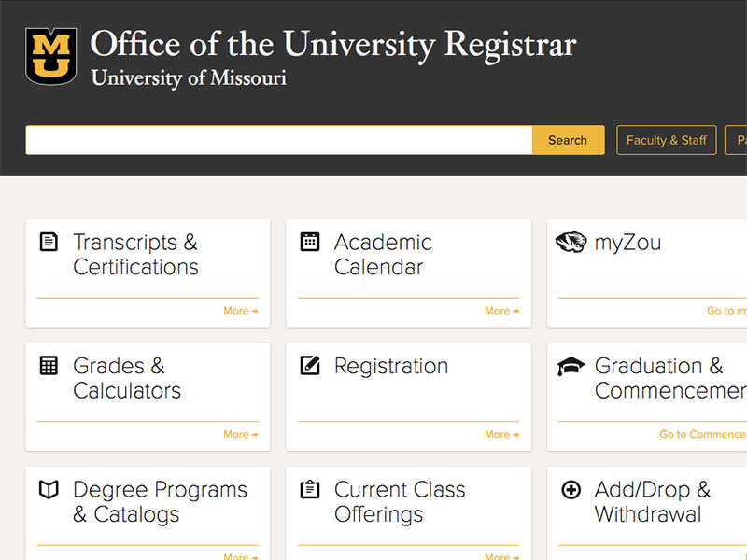Click the Add/Drop plus-circle icon
This screenshot has height=560, width=747.
click(x=571, y=489)
